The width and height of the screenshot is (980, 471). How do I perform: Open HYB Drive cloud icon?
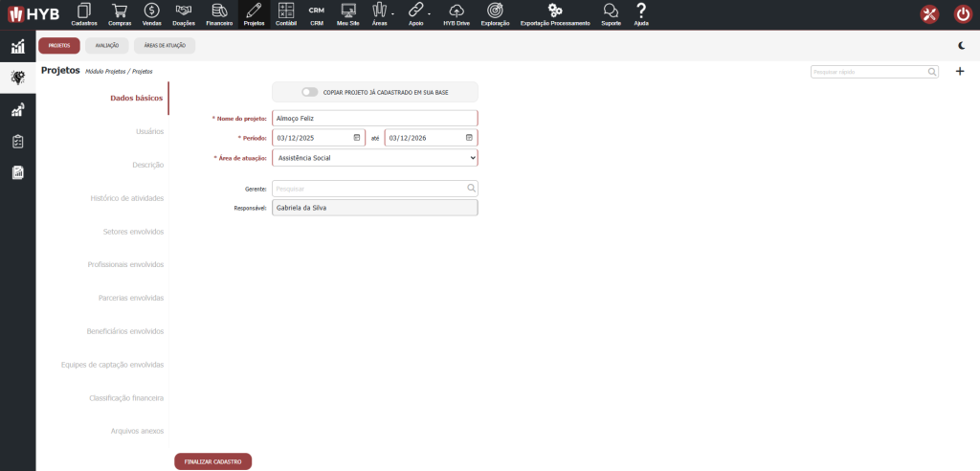[x=457, y=11]
